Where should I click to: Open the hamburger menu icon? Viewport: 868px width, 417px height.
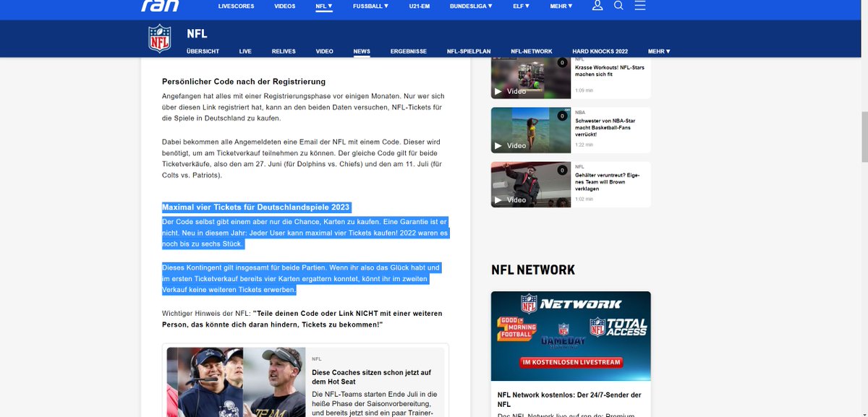point(640,5)
